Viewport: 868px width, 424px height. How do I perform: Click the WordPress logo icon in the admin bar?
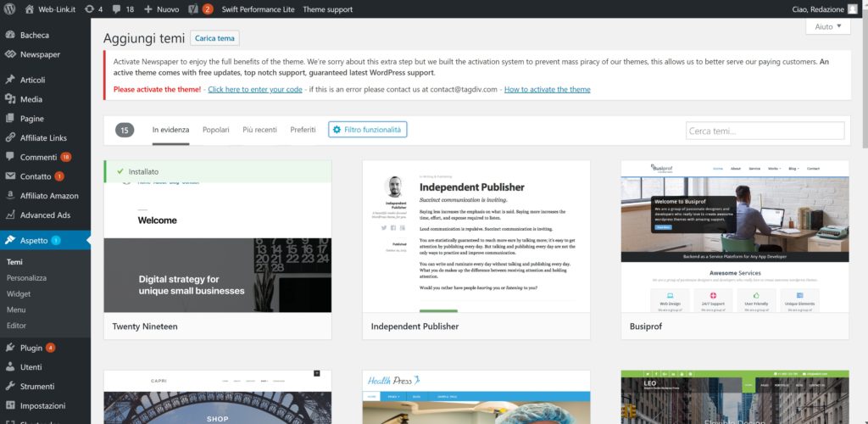(x=9, y=8)
